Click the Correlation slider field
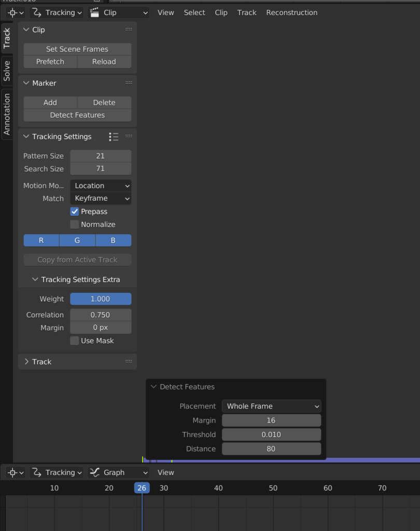 click(101, 315)
